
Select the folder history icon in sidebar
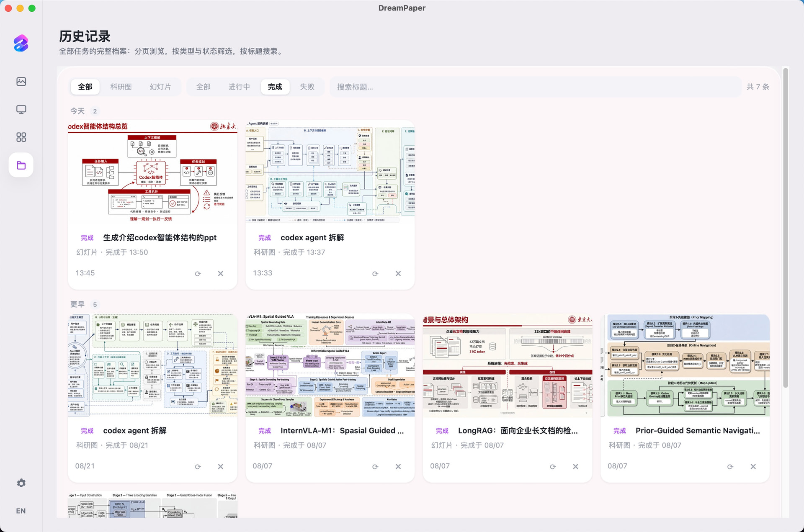coord(21,165)
